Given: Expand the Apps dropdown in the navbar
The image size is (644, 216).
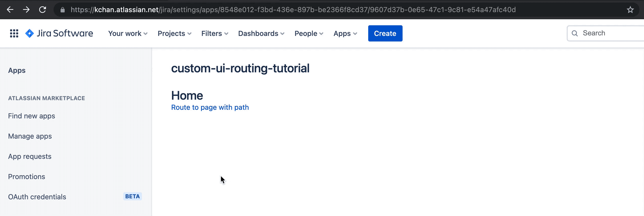Looking at the screenshot, I should pyautogui.click(x=345, y=33).
